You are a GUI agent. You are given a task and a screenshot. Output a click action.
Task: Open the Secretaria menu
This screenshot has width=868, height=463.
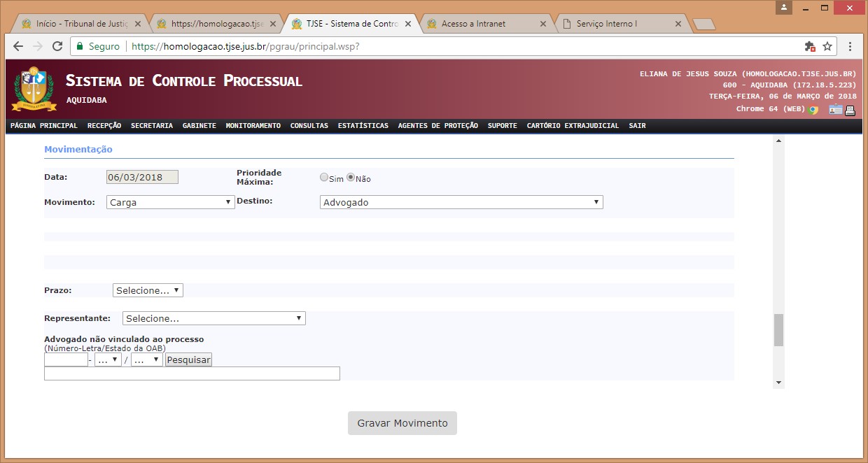point(151,126)
